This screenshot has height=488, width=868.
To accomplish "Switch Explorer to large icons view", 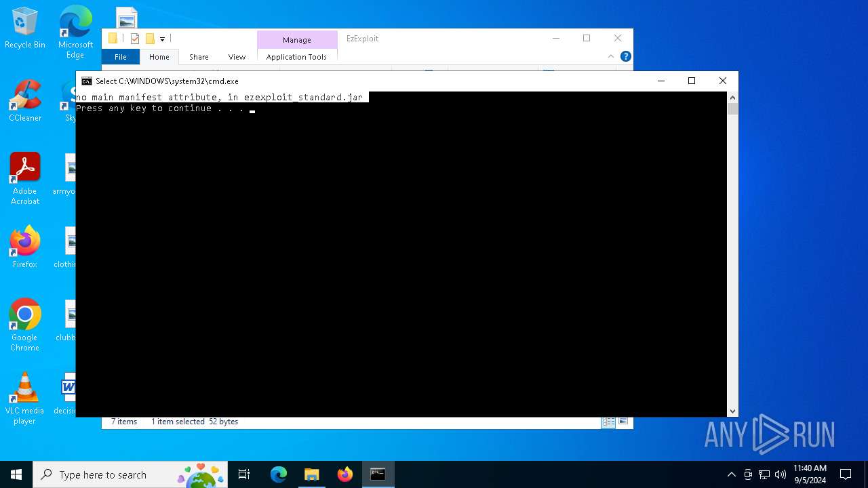I will tap(623, 422).
